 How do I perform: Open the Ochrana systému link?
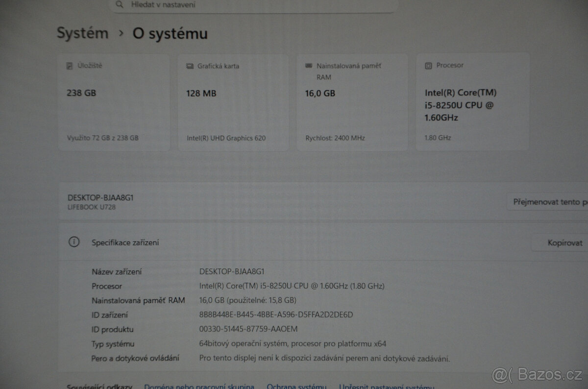(x=296, y=386)
